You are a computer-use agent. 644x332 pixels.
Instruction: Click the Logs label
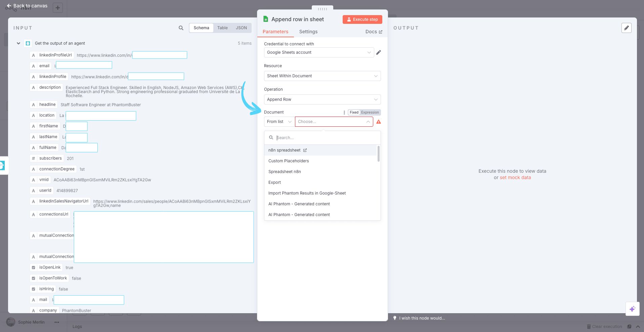click(77, 327)
